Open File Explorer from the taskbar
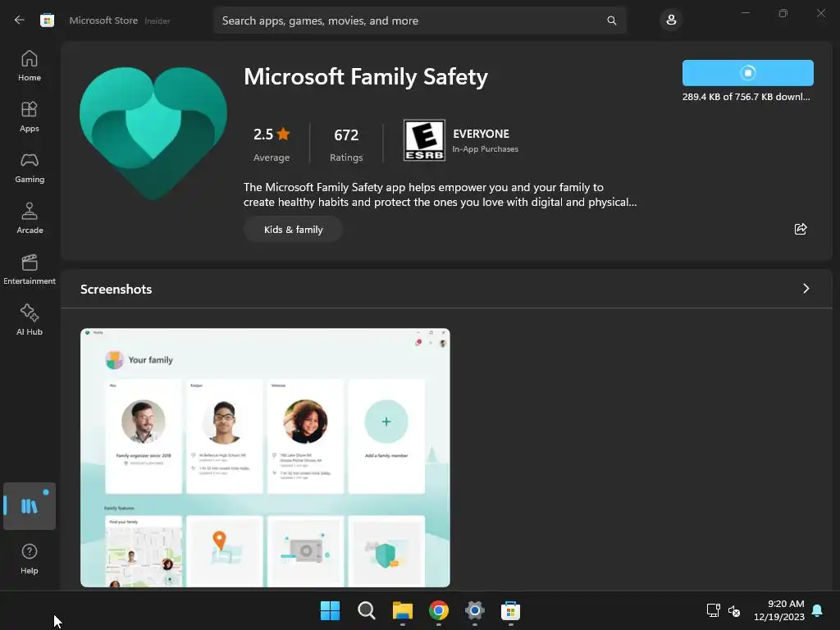Image resolution: width=840 pixels, height=630 pixels. 402,610
